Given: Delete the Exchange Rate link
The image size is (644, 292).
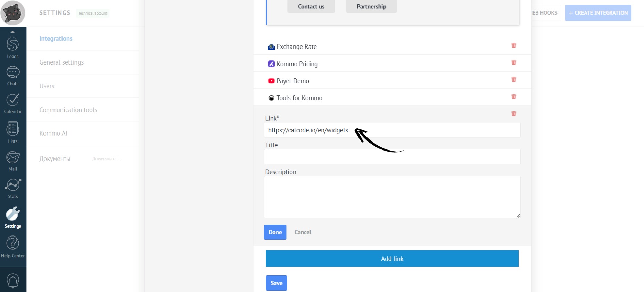Looking at the screenshot, I should [x=513, y=45].
